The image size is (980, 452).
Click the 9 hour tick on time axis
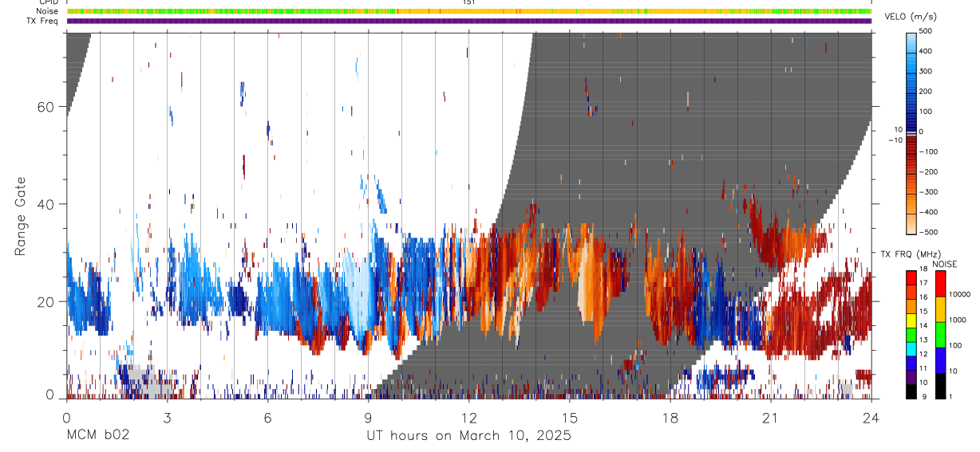[368, 417]
